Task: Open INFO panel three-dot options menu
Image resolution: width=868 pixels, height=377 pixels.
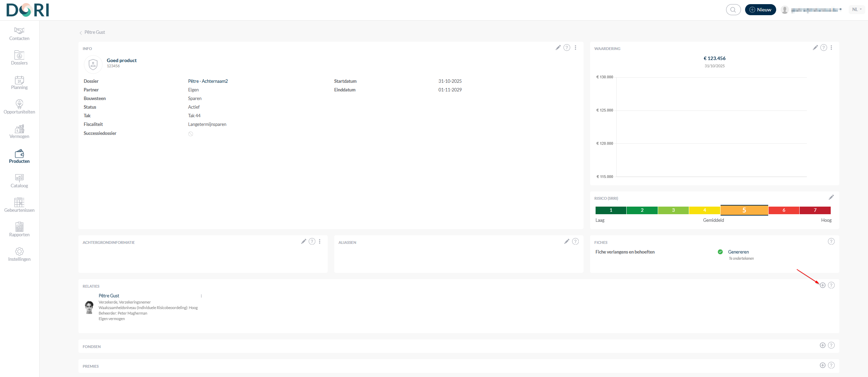Action: 575,48
